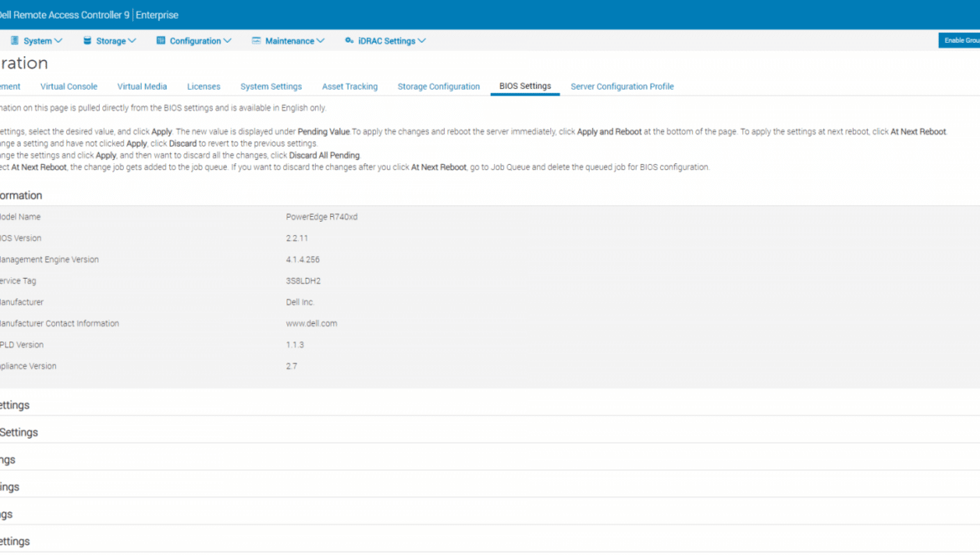Click the PowerEdge R740xd model name value
The height and width of the screenshot is (555, 980).
(x=322, y=218)
